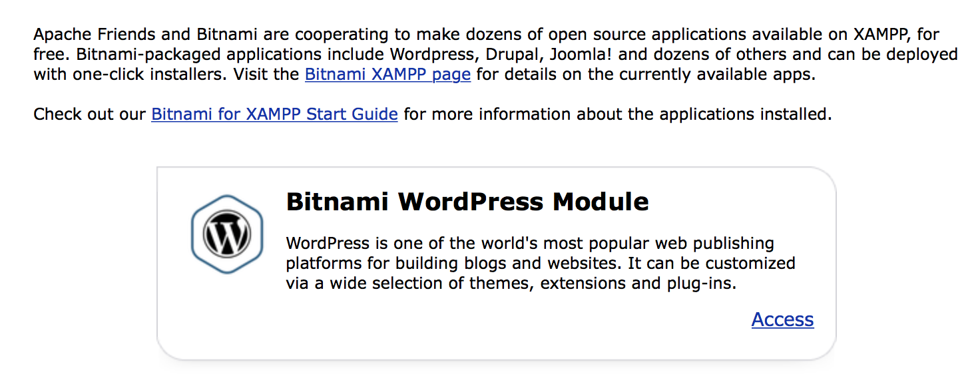Click "Check out our" text before guide link

(x=89, y=114)
